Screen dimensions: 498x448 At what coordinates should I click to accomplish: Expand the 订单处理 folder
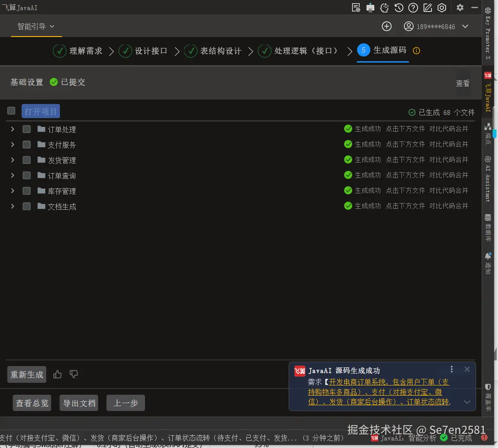pos(12,129)
